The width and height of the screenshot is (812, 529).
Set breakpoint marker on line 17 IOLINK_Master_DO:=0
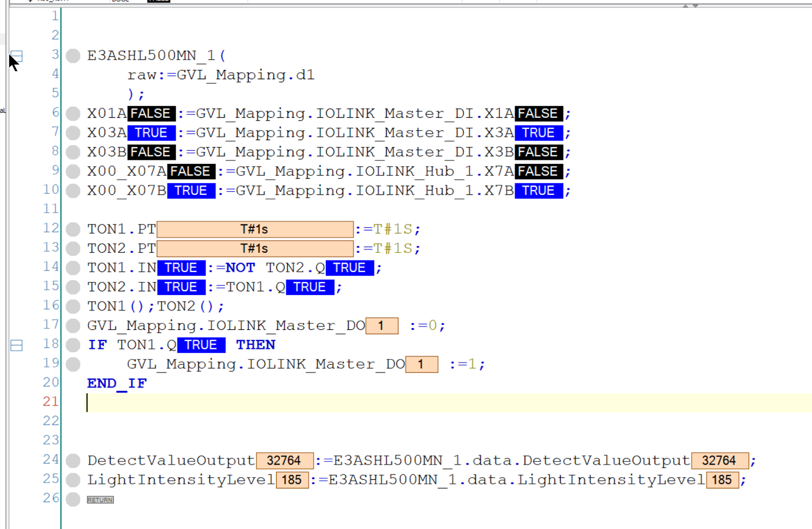(x=73, y=326)
